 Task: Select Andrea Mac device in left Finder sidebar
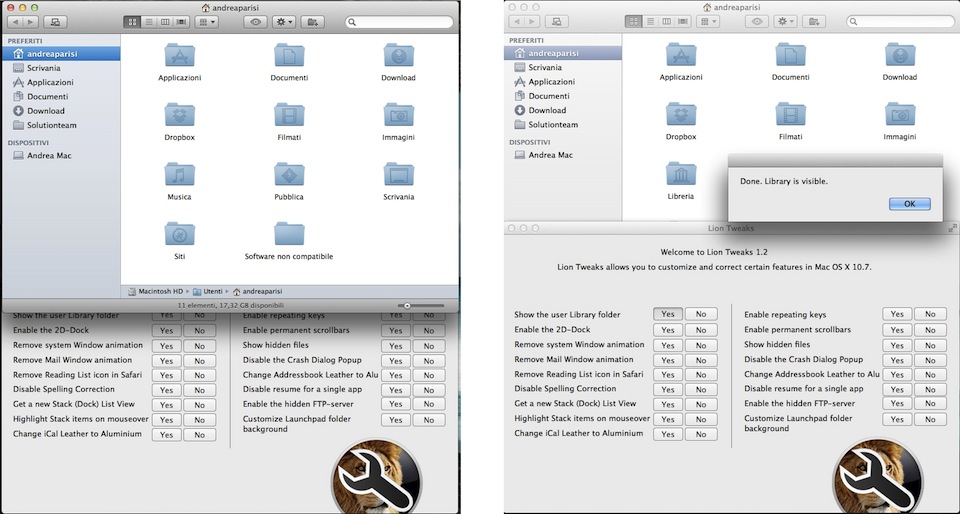(x=61, y=155)
